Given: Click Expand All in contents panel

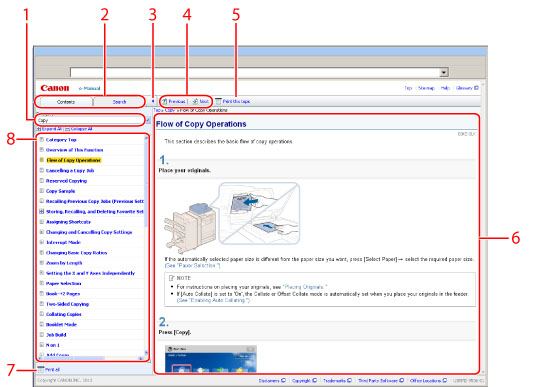Looking at the screenshot, I should (x=49, y=129).
